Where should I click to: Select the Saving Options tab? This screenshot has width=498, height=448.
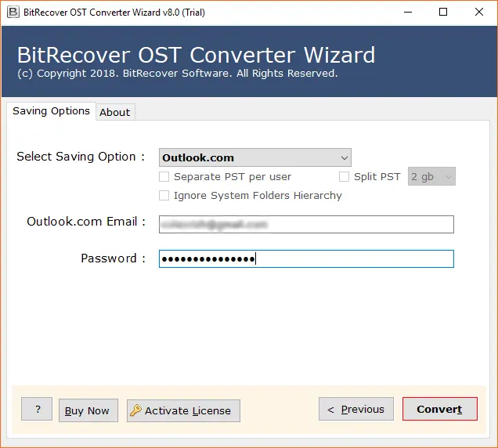[51, 111]
